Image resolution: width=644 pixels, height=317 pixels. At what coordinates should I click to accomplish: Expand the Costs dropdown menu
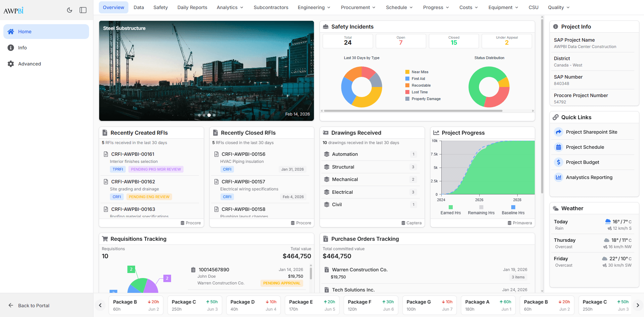pos(469,7)
